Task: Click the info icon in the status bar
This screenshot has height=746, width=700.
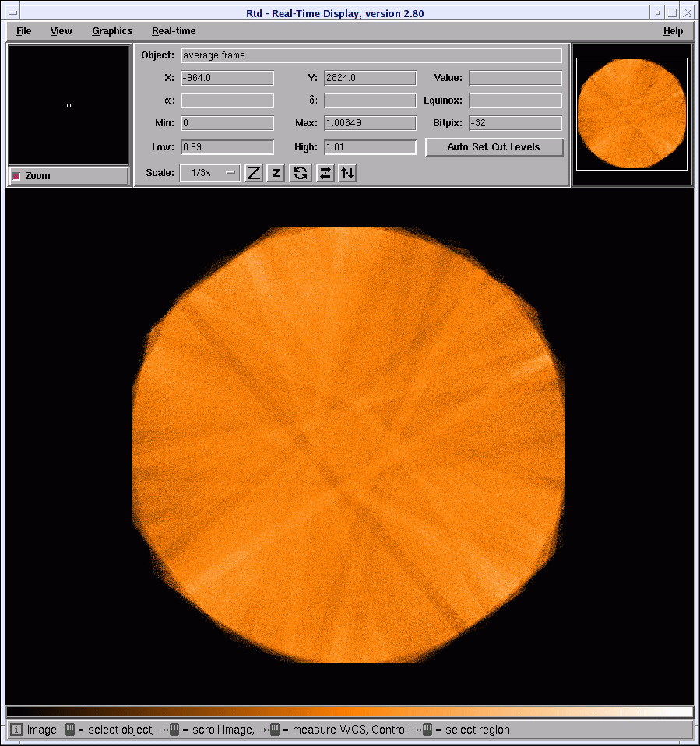Action: pyautogui.click(x=16, y=730)
